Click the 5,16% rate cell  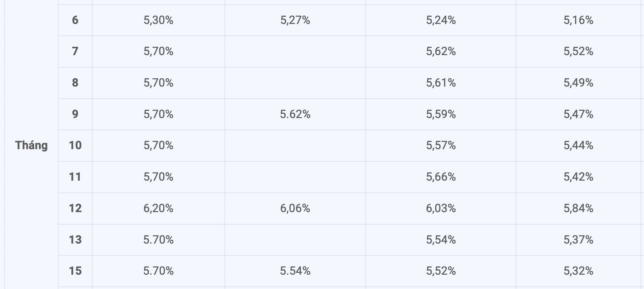point(578,20)
